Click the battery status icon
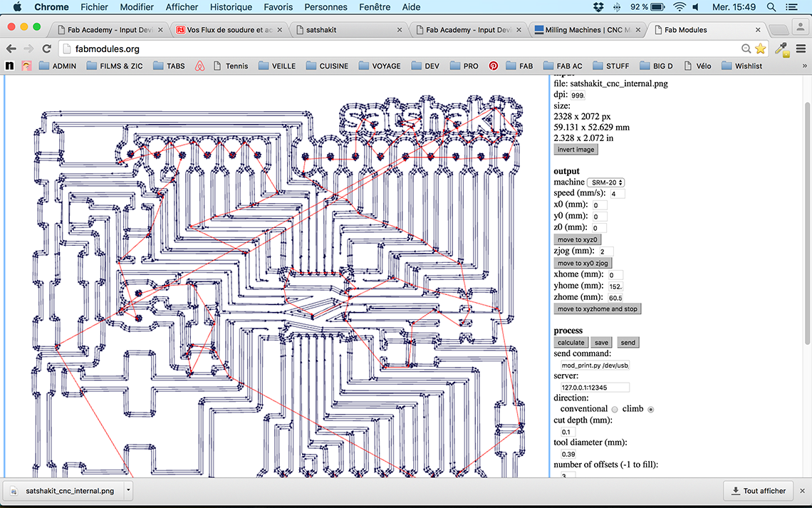This screenshot has height=508, width=812. pos(657,6)
